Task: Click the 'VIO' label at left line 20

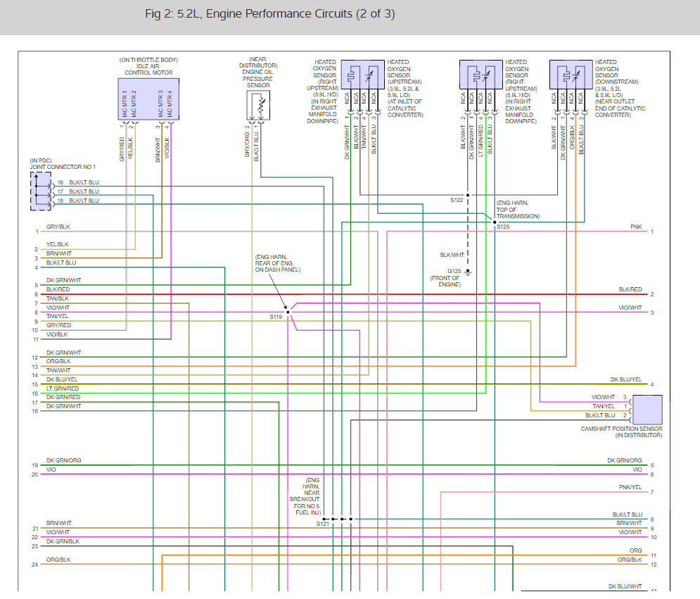Action: pos(51,469)
